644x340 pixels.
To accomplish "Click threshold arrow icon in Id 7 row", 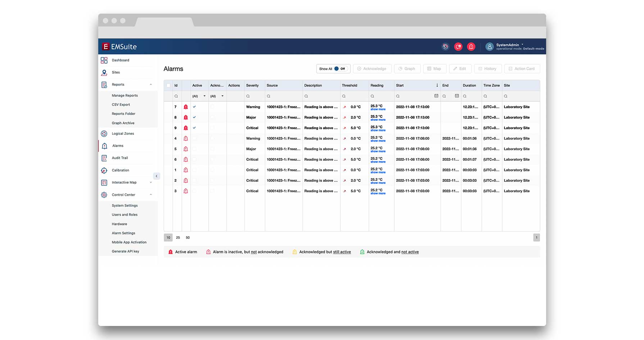I will [x=344, y=107].
